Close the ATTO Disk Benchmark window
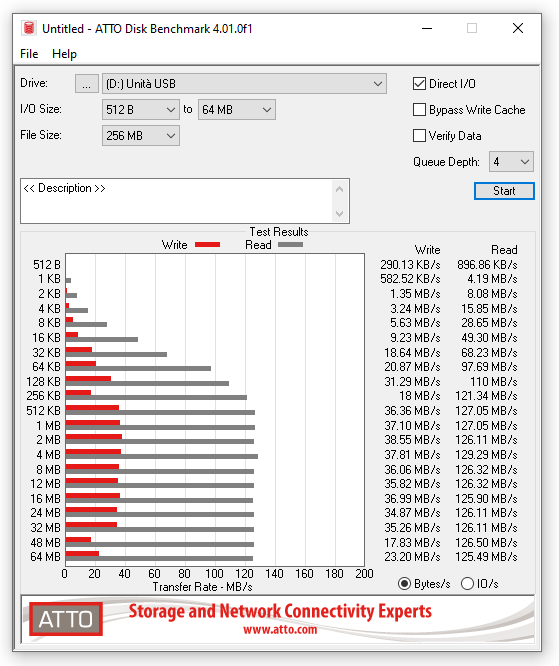This screenshot has width=559, height=666. [518, 28]
